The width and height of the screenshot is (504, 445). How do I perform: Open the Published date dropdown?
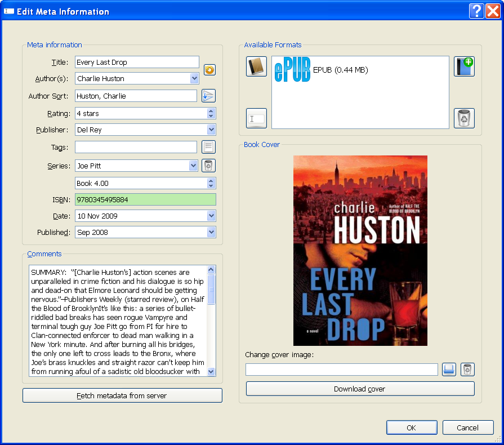(x=211, y=232)
